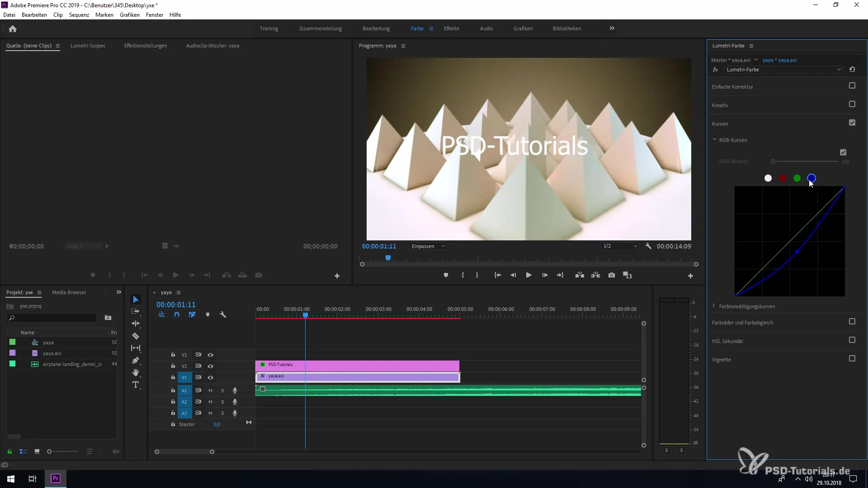Viewport: 868px width, 488px height.
Task: Open the Sequenz menu
Action: point(79,15)
